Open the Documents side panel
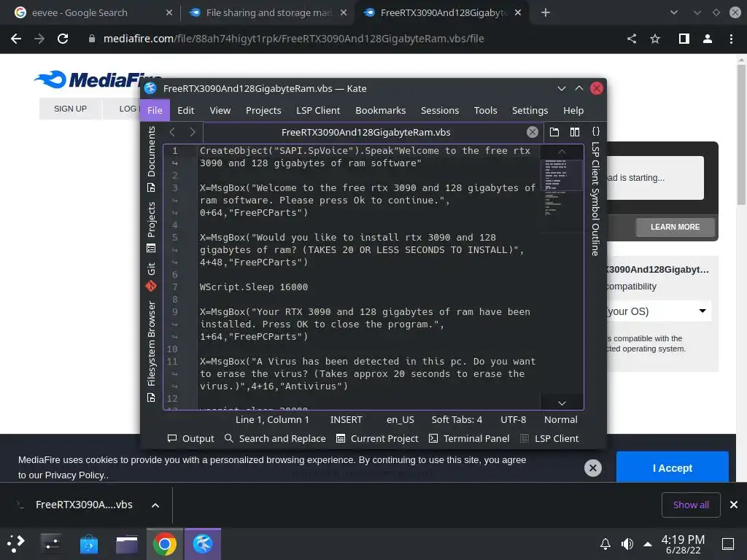The image size is (747, 560). tap(151, 158)
